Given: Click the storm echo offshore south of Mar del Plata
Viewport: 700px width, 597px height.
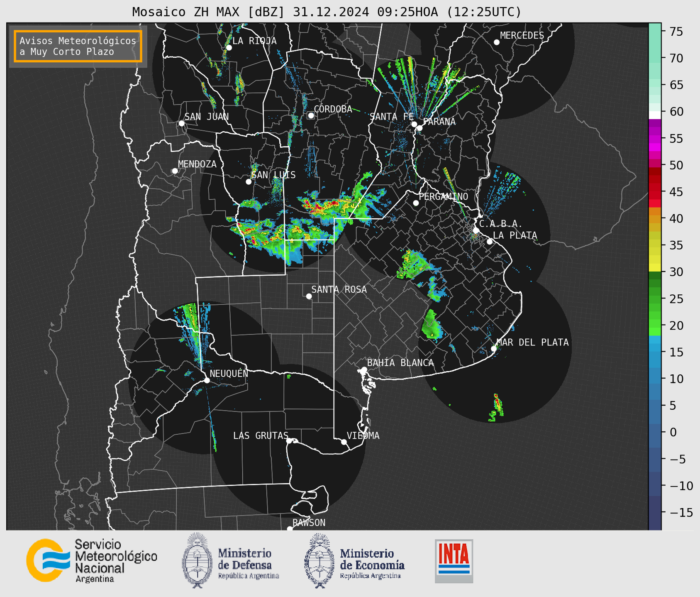Looking at the screenshot, I should tap(497, 408).
